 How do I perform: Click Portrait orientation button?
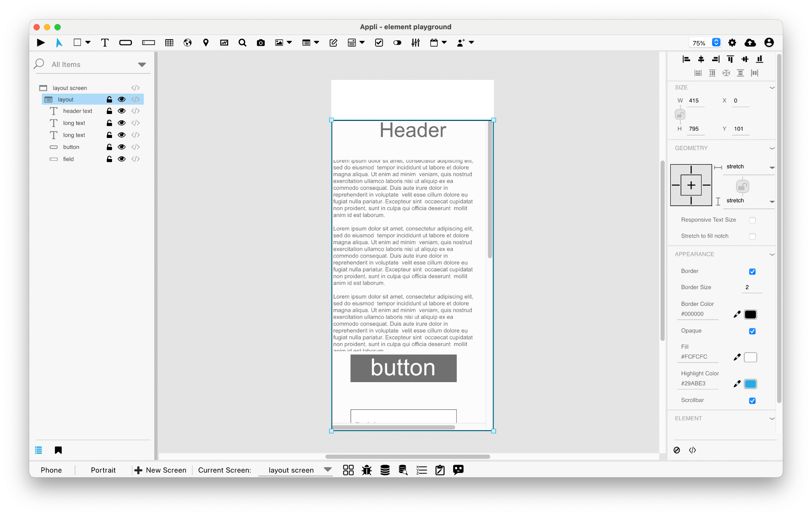pos(103,470)
